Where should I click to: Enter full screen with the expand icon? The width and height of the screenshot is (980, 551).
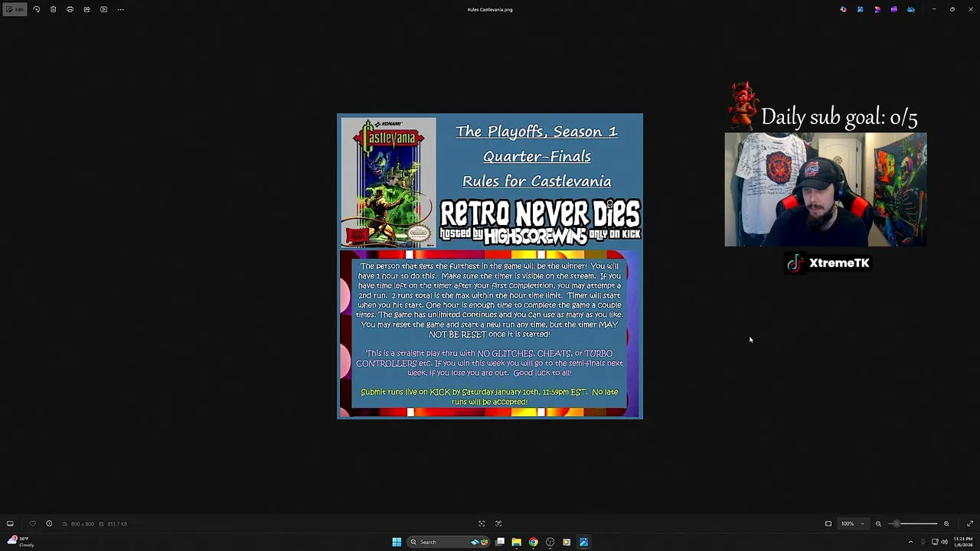click(970, 523)
